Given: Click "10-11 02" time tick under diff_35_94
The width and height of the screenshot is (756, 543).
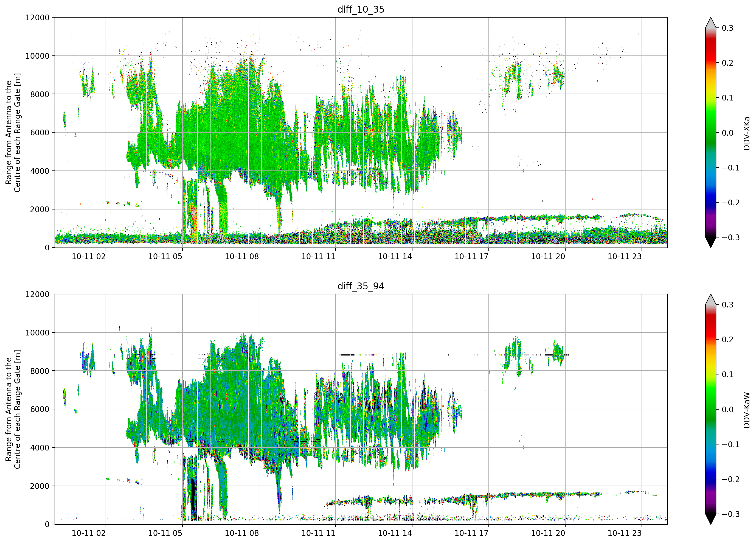Looking at the screenshot, I should click(x=89, y=533).
